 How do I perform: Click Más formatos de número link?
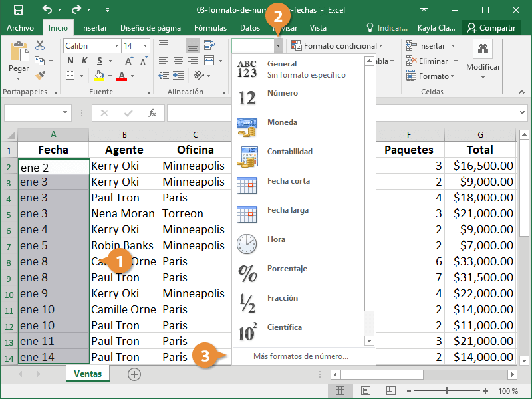pyautogui.click(x=301, y=356)
